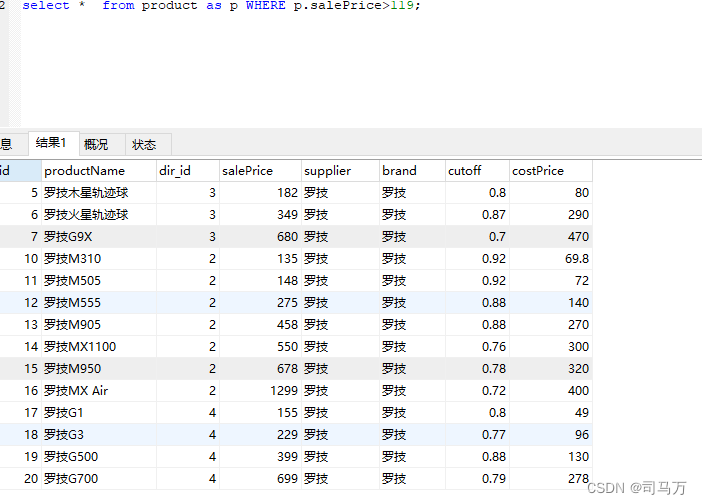Select product name cell 罗技M505
The height and width of the screenshot is (504, 702).
[99, 281]
